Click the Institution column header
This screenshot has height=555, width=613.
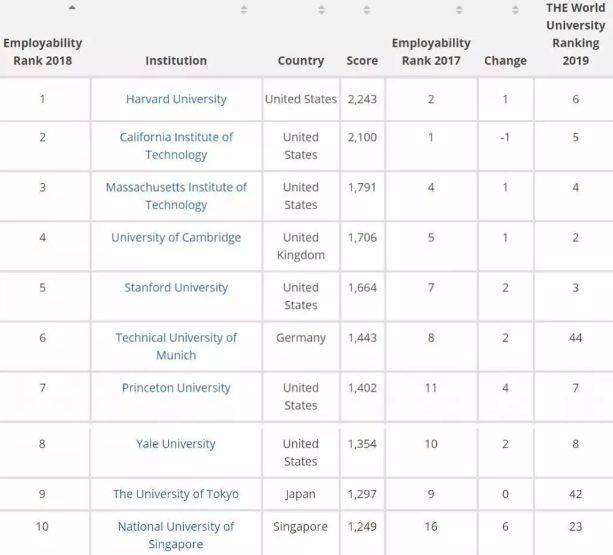coord(176,60)
